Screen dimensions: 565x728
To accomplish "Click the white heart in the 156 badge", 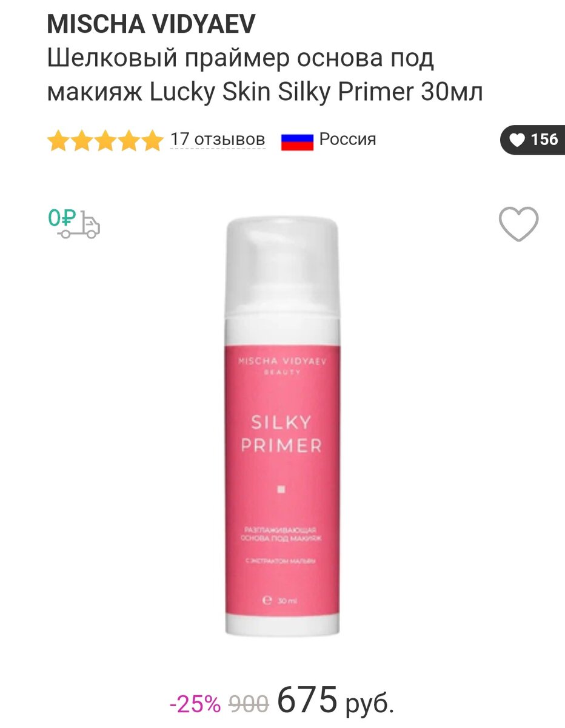I will pos(517,140).
